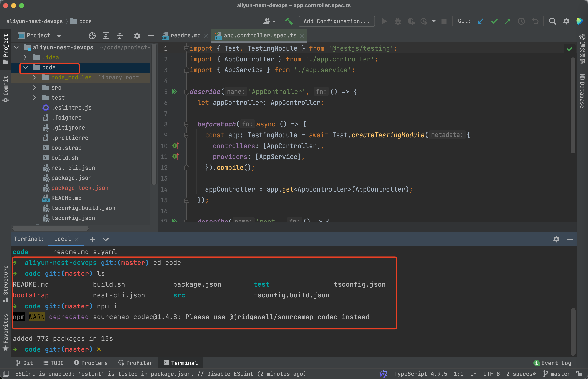This screenshot has height=379, width=588.
Task: Click UTF-8 encoding in status bar
Action: (491, 374)
